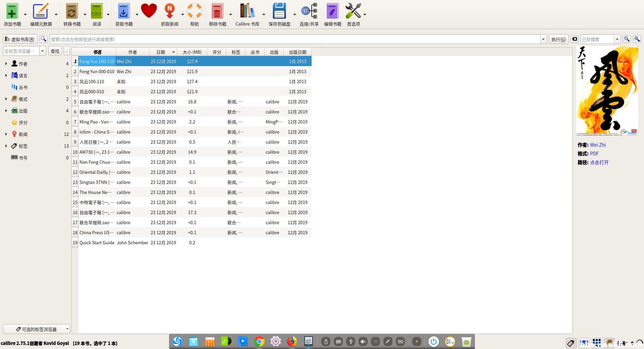Toggle cover grid icon in status bar
The width and height of the screenshot is (644, 349).
point(596,343)
